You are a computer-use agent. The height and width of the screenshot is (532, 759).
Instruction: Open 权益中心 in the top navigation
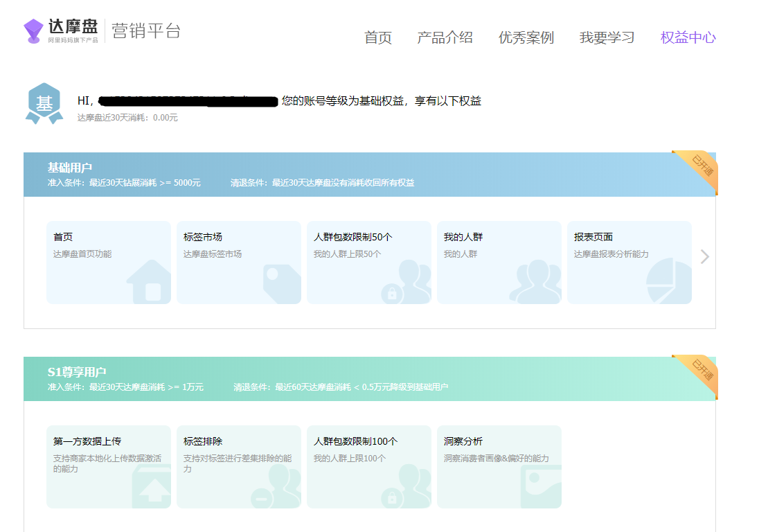point(688,37)
